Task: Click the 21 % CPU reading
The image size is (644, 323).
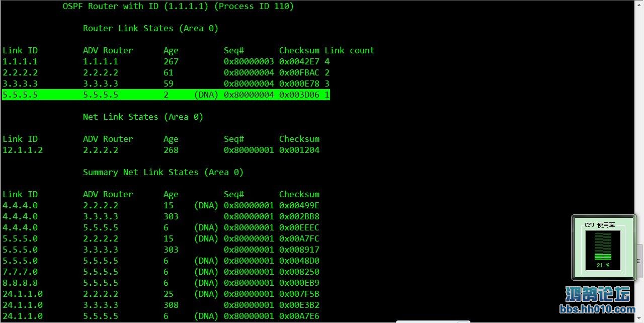Action: coord(603,265)
